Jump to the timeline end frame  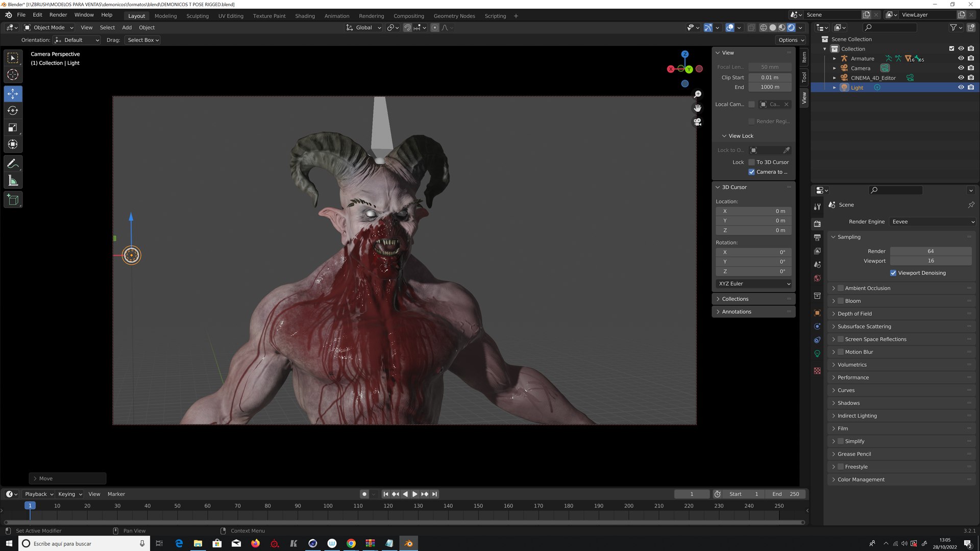434,494
